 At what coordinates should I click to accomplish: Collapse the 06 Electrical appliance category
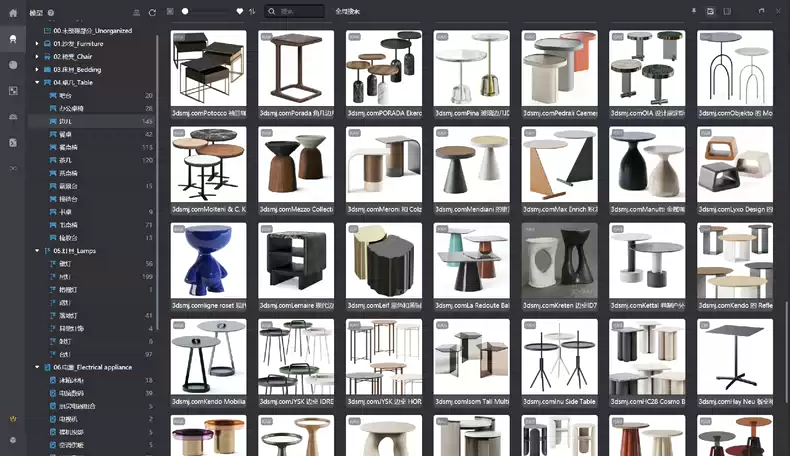tap(37, 367)
